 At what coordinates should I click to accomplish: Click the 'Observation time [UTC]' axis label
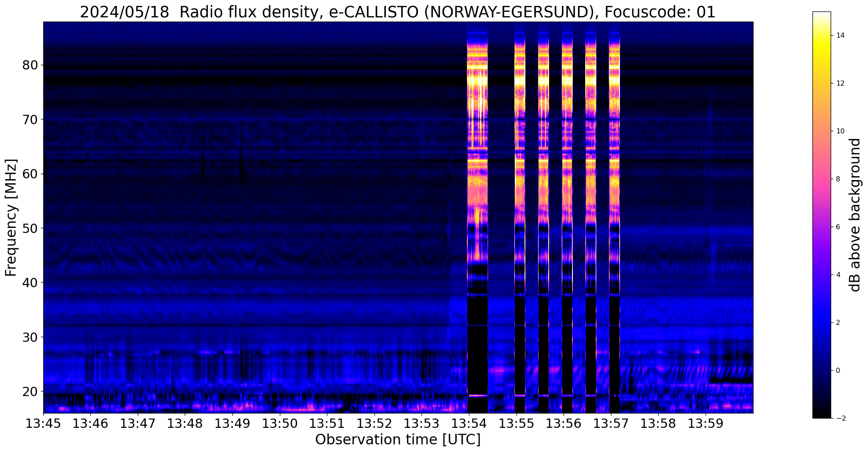point(398,440)
